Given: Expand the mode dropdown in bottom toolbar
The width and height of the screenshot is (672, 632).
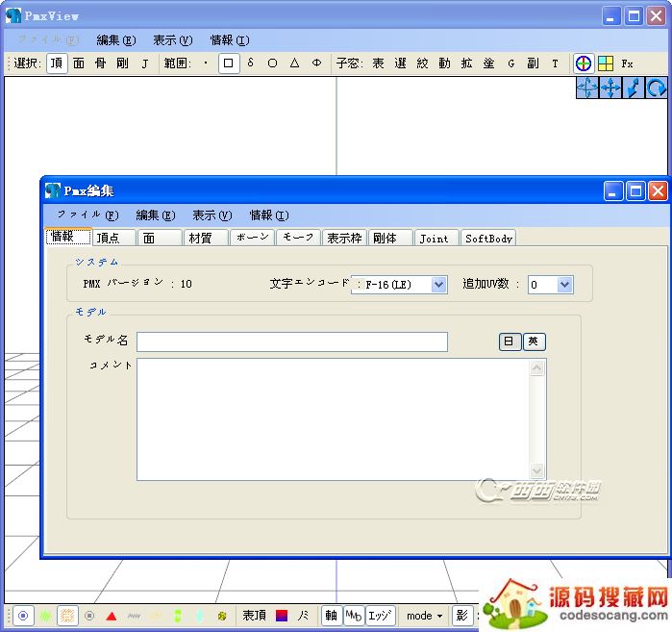Looking at the screenshot, I should 424,616.
